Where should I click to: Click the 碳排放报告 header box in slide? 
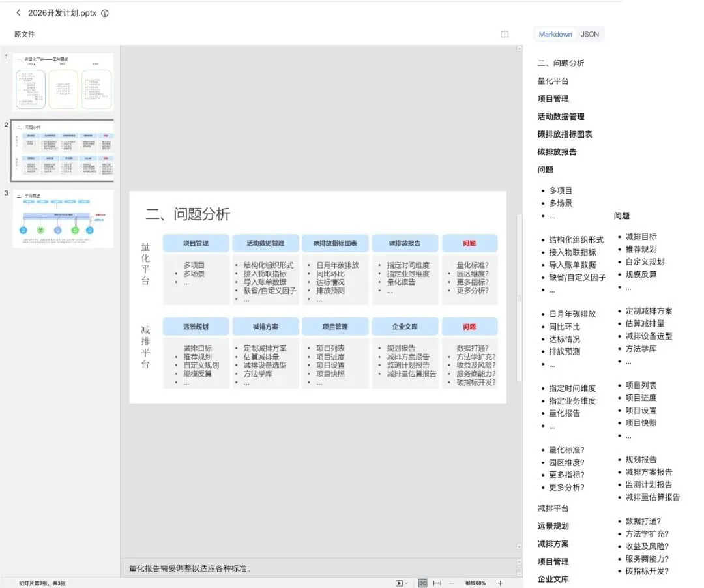pos(405,243)
